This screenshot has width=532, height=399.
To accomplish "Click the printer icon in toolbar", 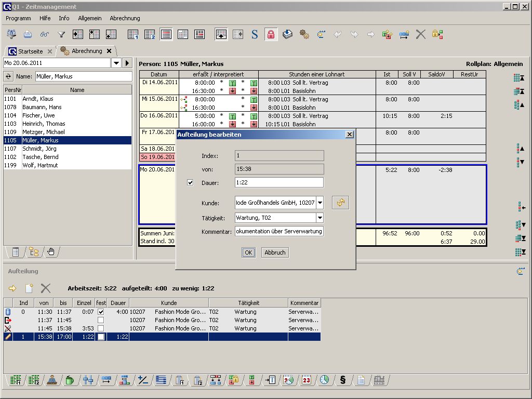I will 28,34.
